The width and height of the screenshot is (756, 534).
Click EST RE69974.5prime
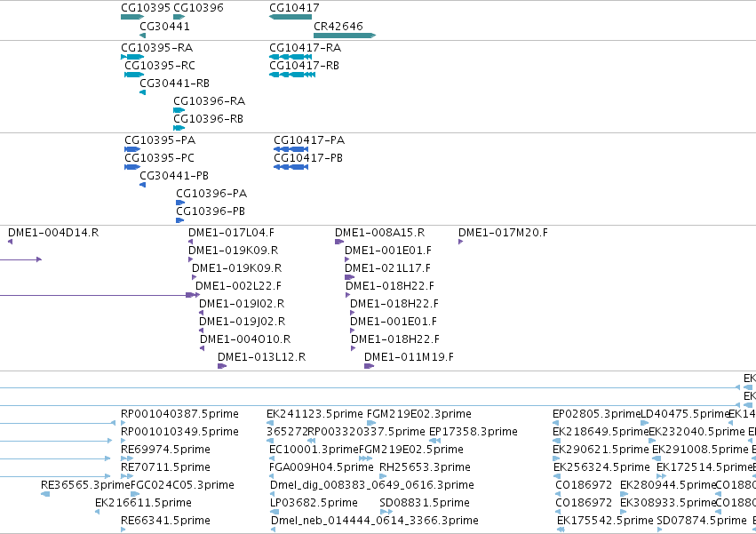pos(166,450)
